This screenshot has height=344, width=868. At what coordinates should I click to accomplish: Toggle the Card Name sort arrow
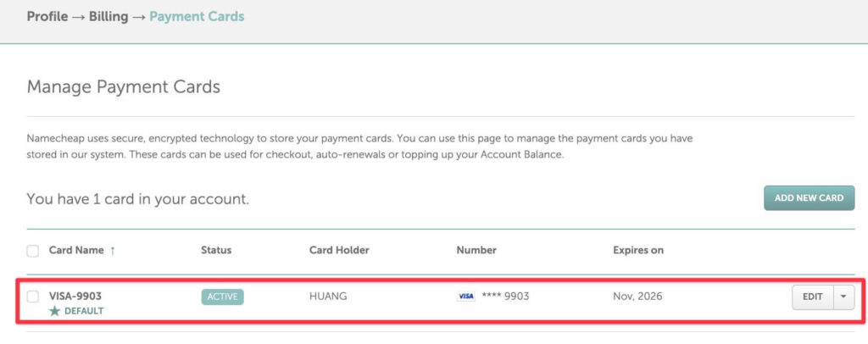[113, 251]
